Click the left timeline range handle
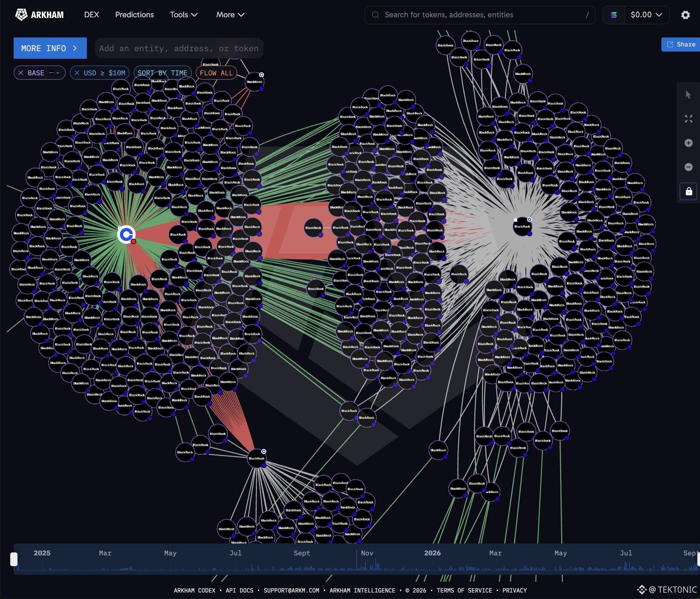 point(14,559)
